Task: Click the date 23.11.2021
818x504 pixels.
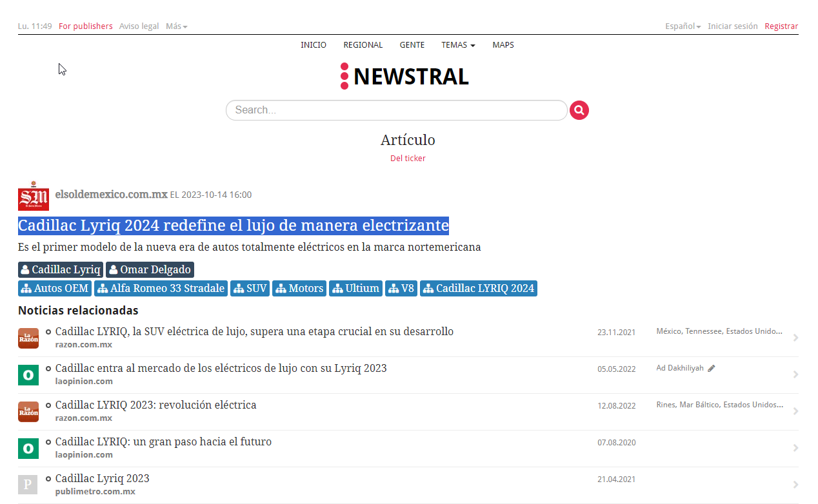Action: pyautogui.click(x=616, y=333)
